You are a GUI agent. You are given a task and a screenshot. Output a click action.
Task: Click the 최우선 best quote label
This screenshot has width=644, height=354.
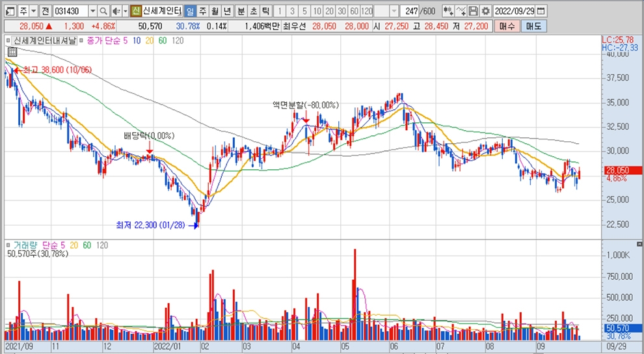click(x=295, y=26)
